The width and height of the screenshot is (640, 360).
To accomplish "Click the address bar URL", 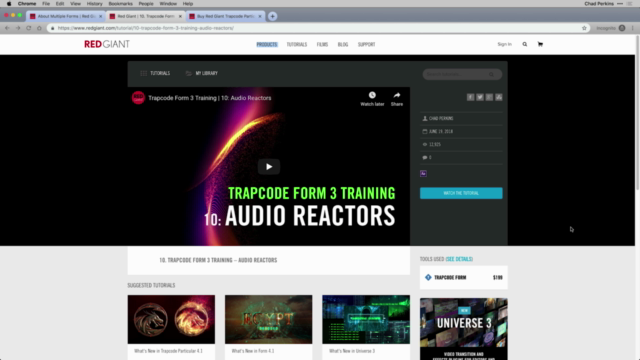I will pos(146,28).
